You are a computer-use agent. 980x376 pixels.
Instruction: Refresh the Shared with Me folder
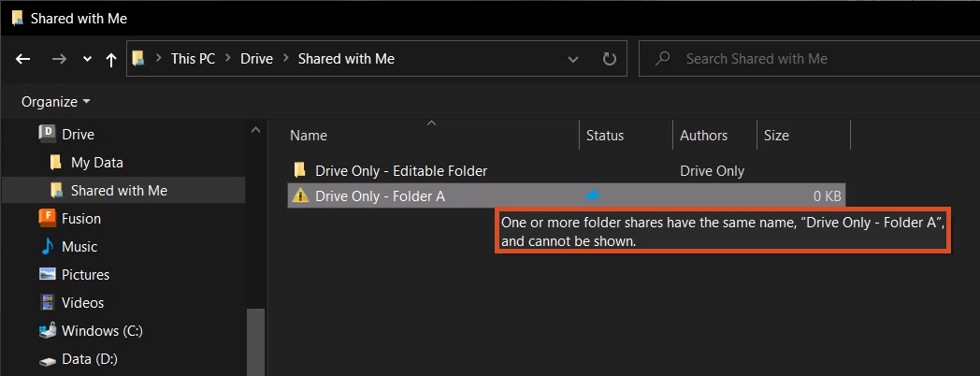610,59
